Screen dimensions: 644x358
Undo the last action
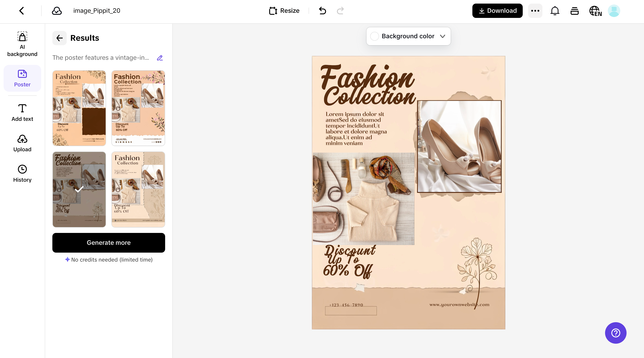322,11
